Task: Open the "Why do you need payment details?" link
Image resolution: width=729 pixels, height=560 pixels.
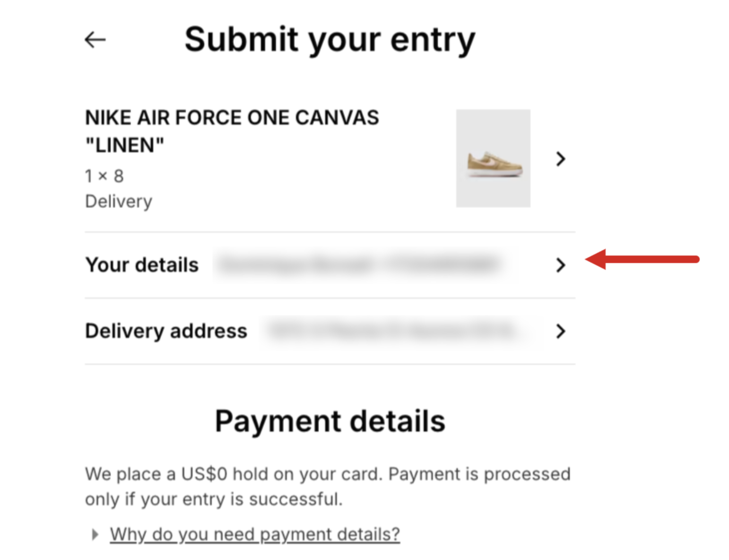Action: (x=255, y=534)
